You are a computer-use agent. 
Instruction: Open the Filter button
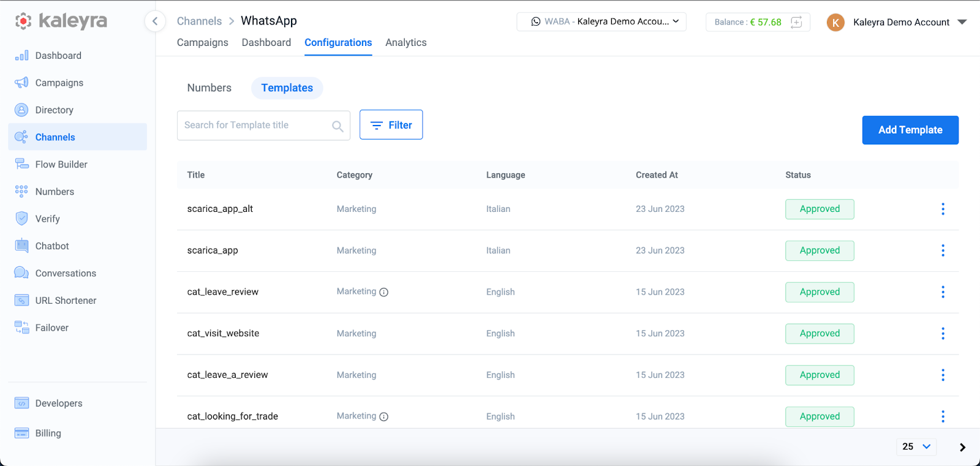[x=391, y=125]
